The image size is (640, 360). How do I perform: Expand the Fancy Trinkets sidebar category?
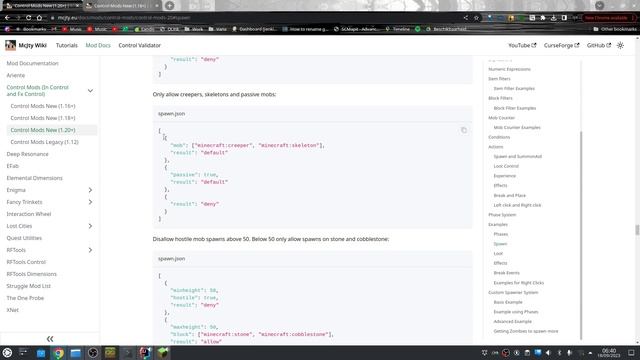coord(90,202)
